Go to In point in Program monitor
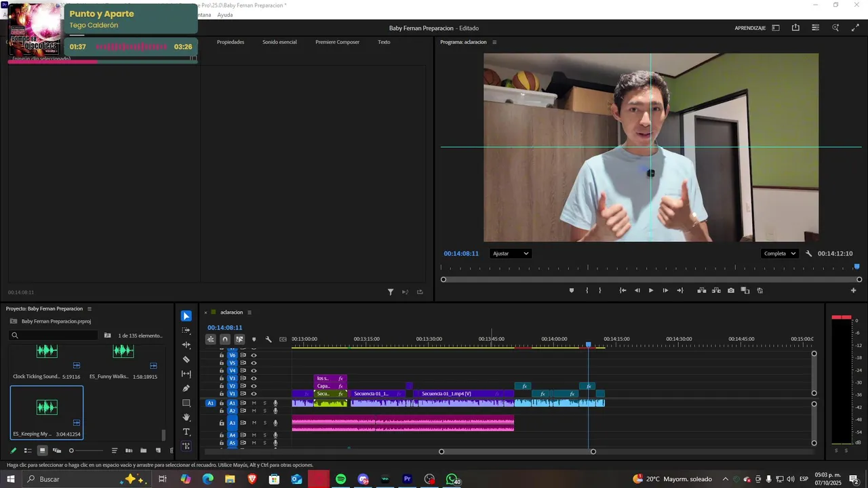 coord(623,291)
